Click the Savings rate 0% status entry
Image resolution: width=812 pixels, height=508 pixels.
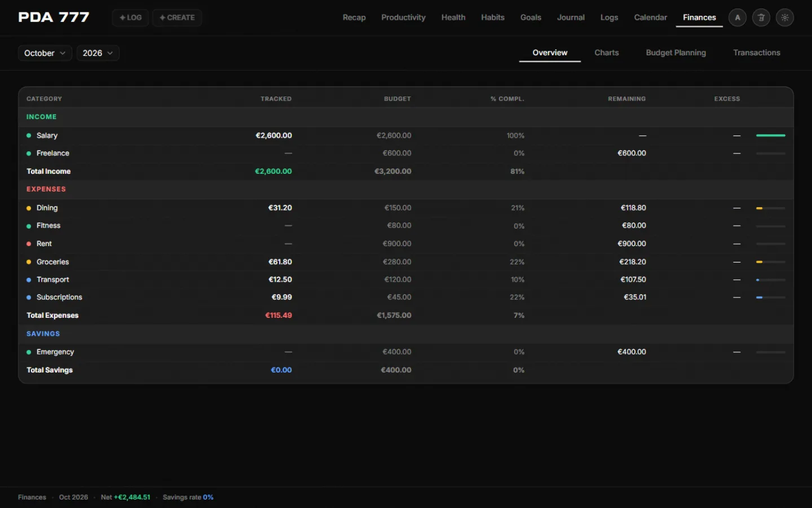188,497
